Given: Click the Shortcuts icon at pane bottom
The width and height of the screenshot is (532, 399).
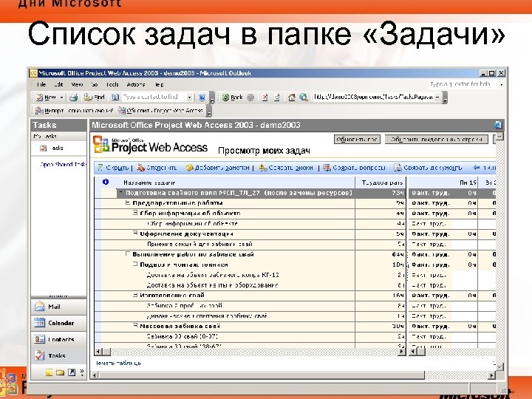Looking at the screenshot, I should tap(72, 372).
